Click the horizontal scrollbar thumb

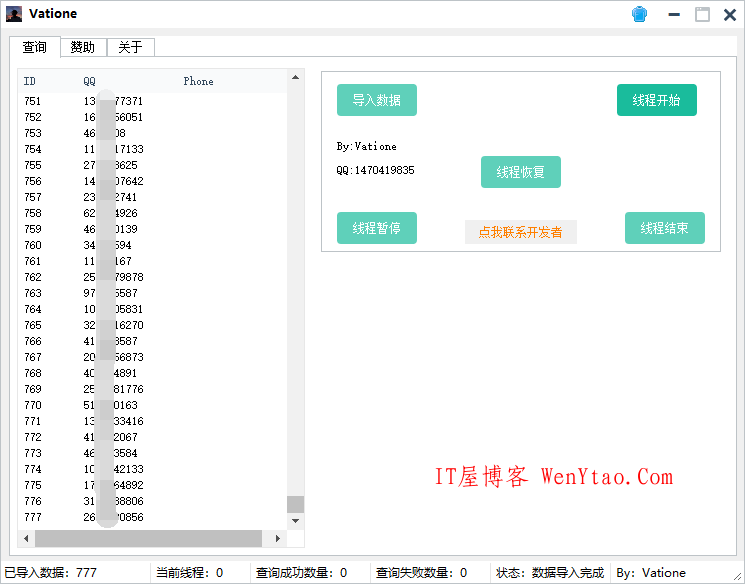pos(148,538)
